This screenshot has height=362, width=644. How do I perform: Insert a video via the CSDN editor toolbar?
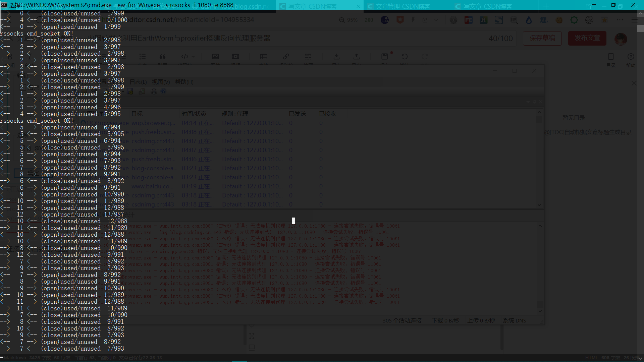[235, 57]
